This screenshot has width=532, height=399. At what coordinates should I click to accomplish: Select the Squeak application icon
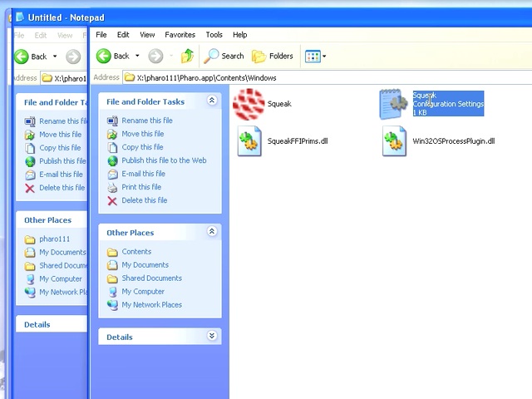point(249,104)
